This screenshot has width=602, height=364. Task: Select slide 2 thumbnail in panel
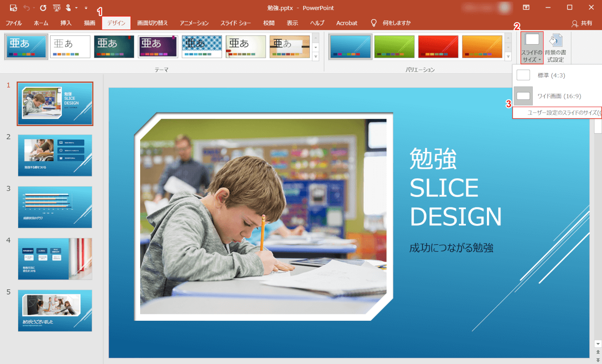pyautogui.click(x=55, y=155)
